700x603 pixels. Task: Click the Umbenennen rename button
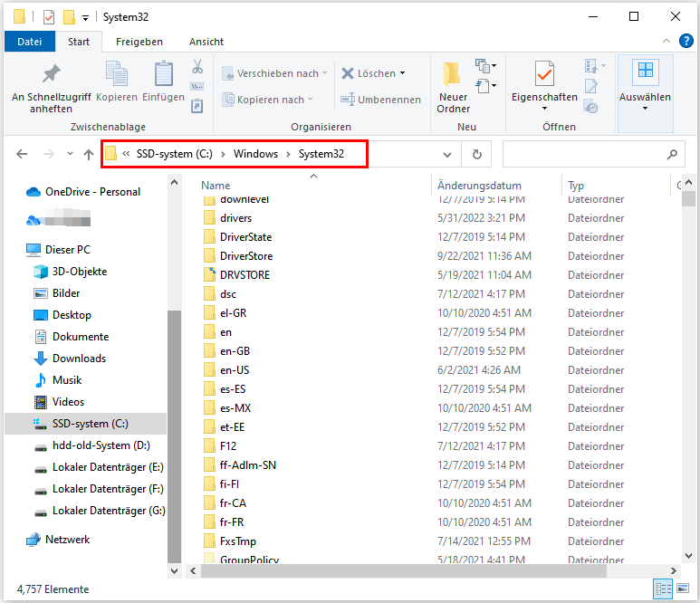[x=381, y=100]
